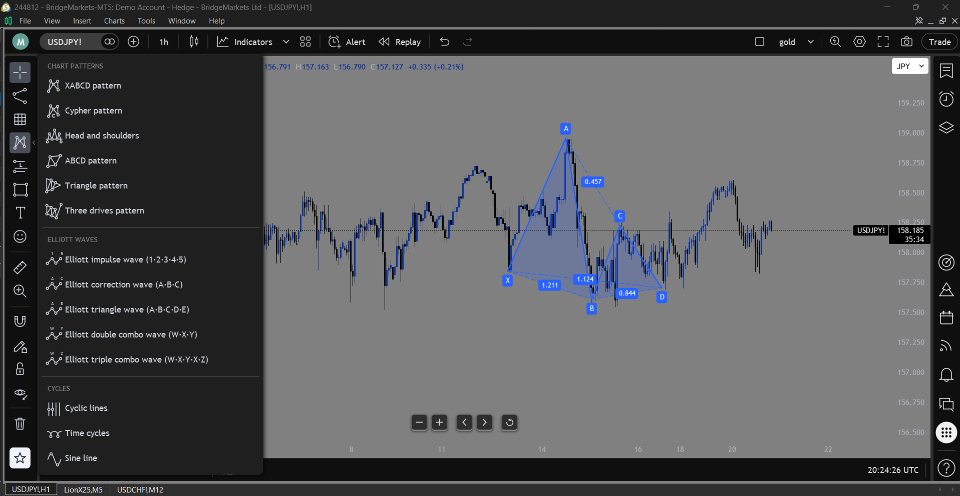Image resolution: width=960 pixels, height=496 pixels.
Task: Open the favorites star toolbar
Action: coord(20,457)
